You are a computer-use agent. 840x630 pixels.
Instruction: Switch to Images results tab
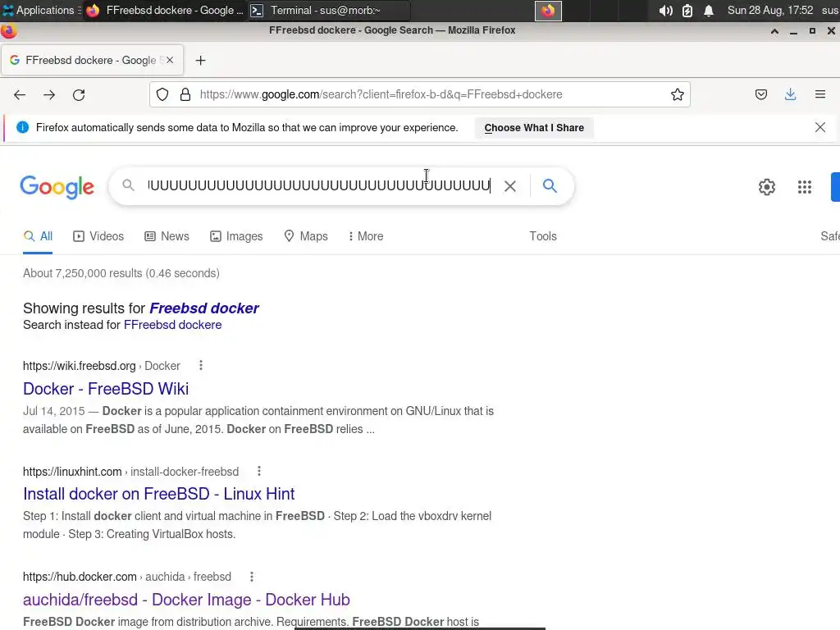pos(236,236)
